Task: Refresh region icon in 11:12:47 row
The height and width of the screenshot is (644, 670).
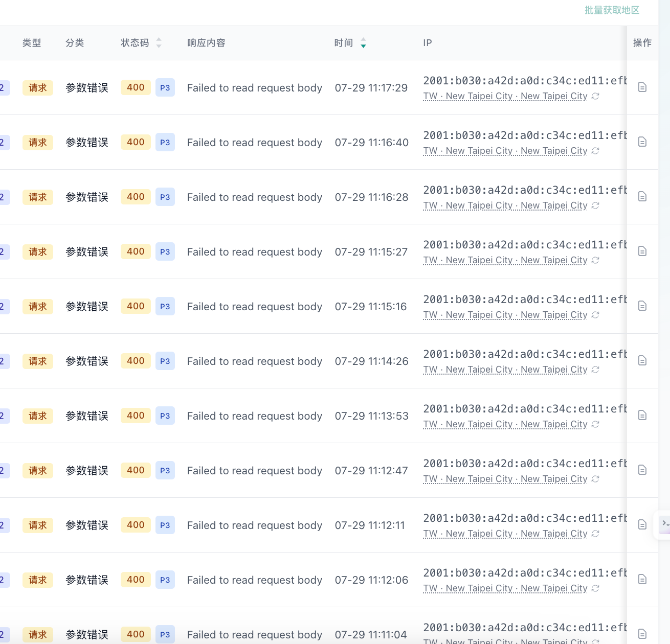Action: [x=595, y=479]
